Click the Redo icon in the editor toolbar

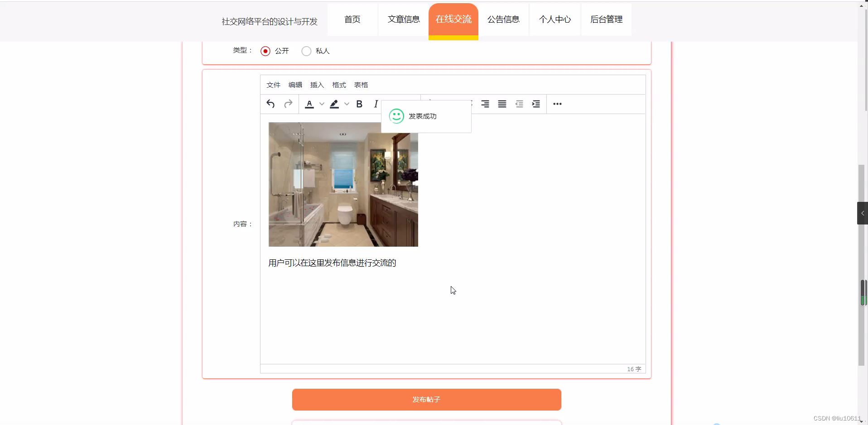[289, 104]
